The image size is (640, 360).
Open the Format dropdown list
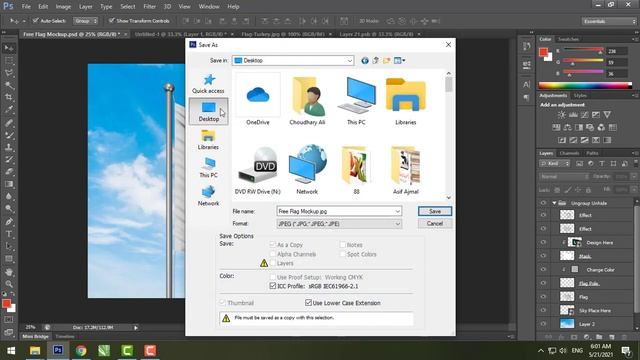point(397,224)
